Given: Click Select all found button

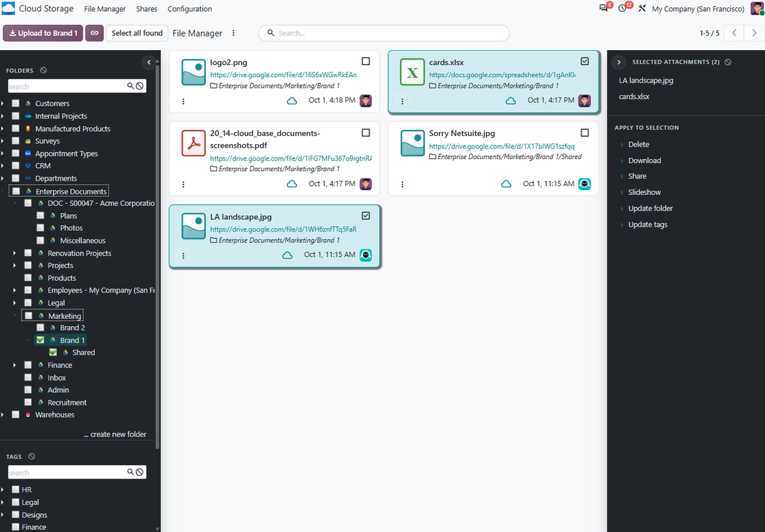Looking at the screenshot, I should pyautogui.click(x=137, y=33).
